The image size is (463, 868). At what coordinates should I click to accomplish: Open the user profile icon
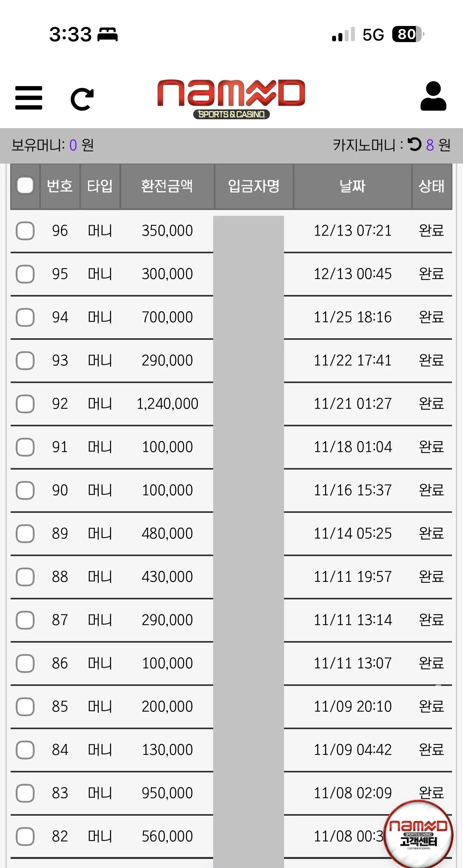point(433,96)
